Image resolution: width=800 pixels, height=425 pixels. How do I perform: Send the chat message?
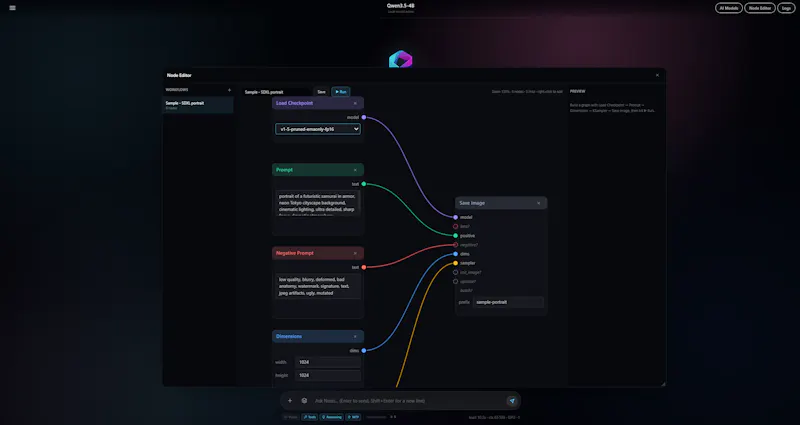coord(512,401)
